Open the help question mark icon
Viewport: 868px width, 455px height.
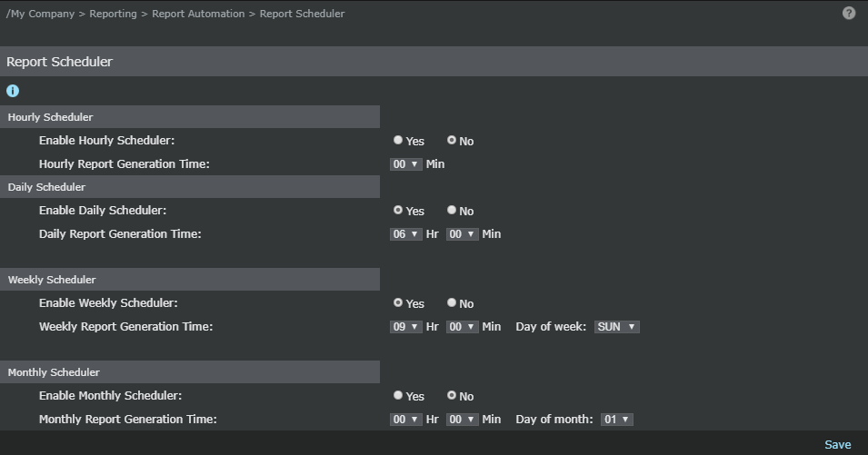[849, 14]
